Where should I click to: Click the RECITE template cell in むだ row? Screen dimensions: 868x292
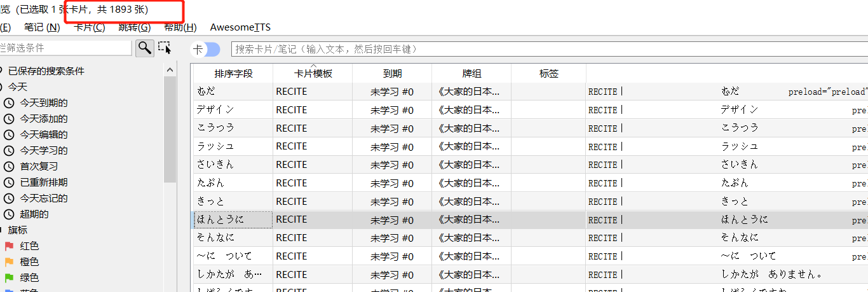(313, 92)
